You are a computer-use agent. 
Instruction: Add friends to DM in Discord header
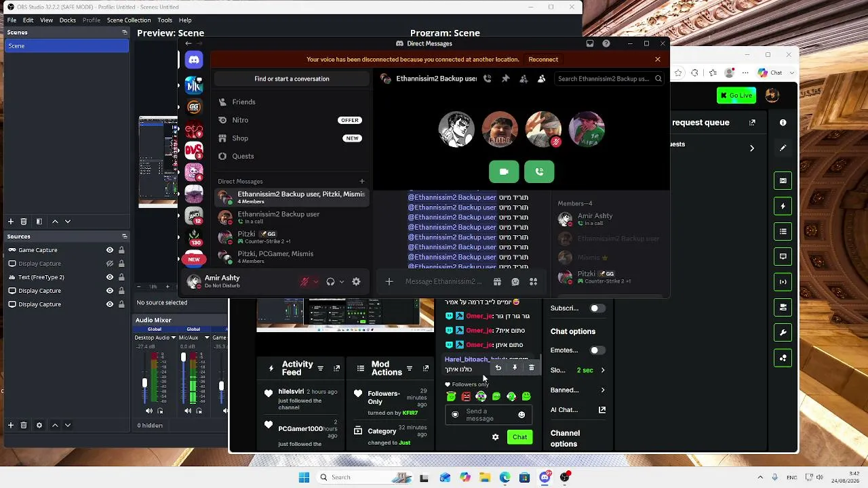pyautogui.click(x=524, y=79)
